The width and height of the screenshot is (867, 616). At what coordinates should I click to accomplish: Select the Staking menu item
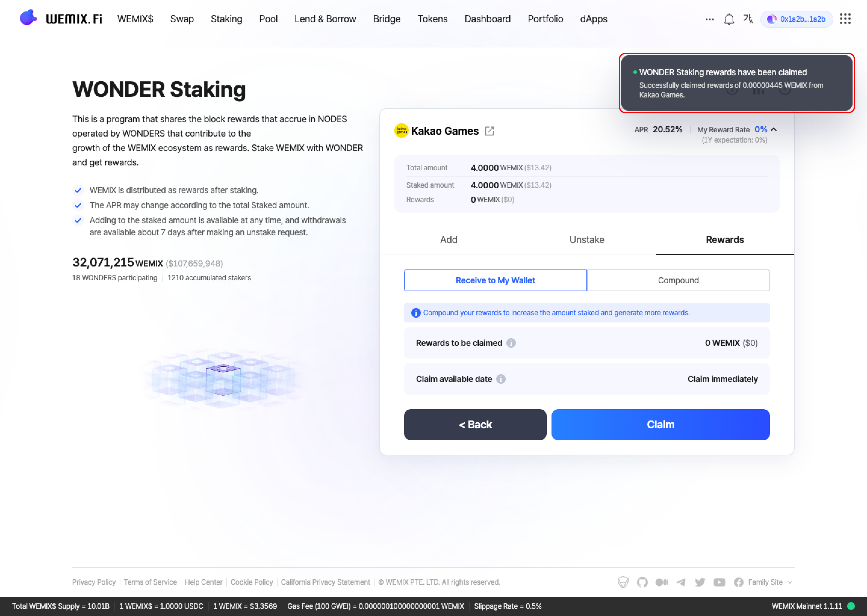(227, 19)
